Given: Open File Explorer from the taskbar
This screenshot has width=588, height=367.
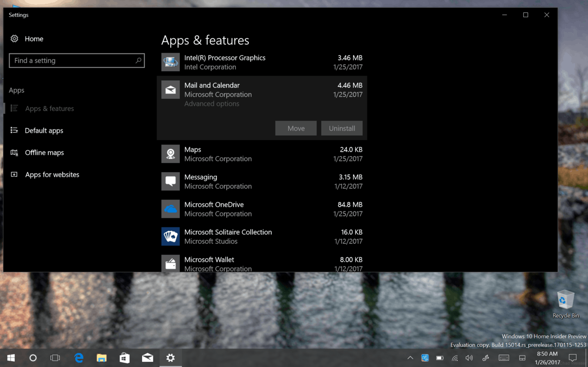Looking at the screenshot, I should [101, 357].
